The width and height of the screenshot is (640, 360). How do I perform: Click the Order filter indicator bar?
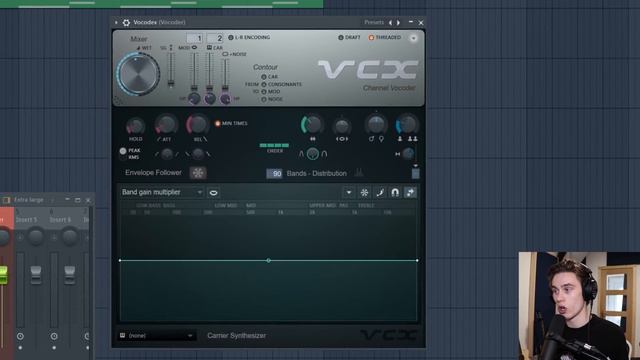(274, 145)
